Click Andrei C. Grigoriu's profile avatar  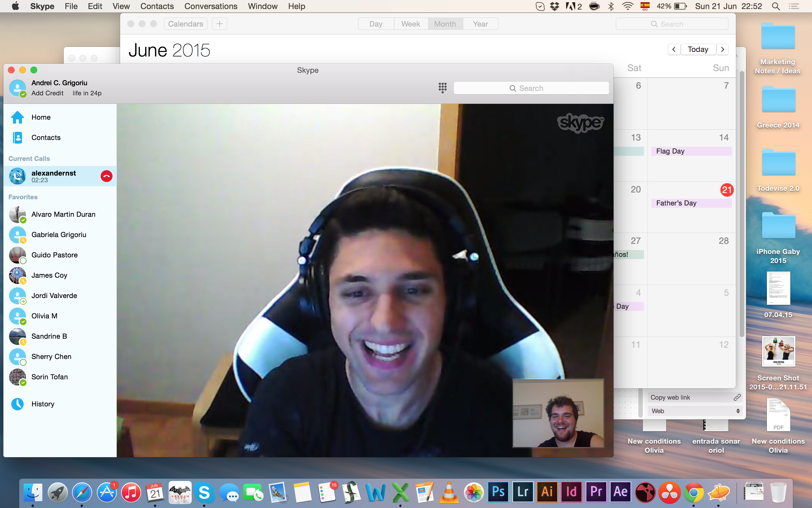coord(17,88)
